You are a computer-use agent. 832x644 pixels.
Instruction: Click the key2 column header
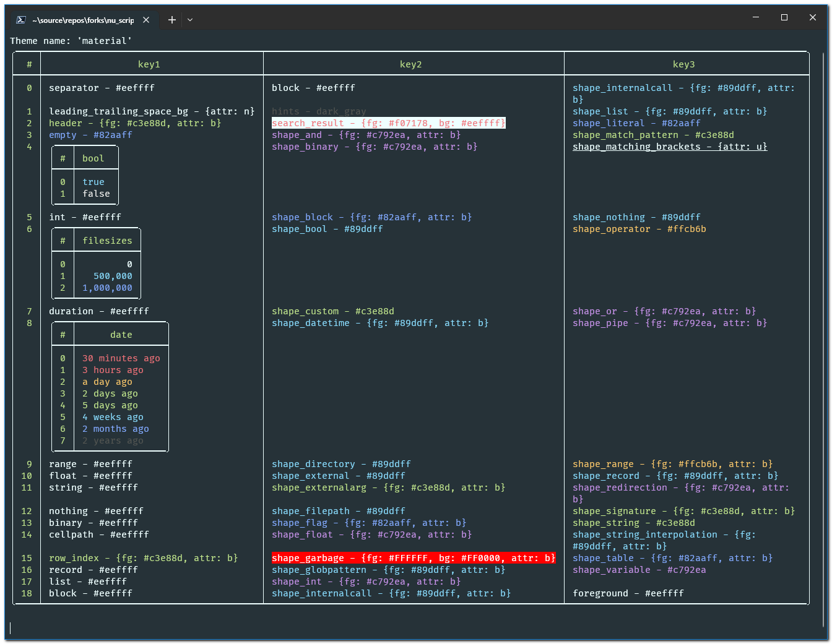[x=411, y=64]
